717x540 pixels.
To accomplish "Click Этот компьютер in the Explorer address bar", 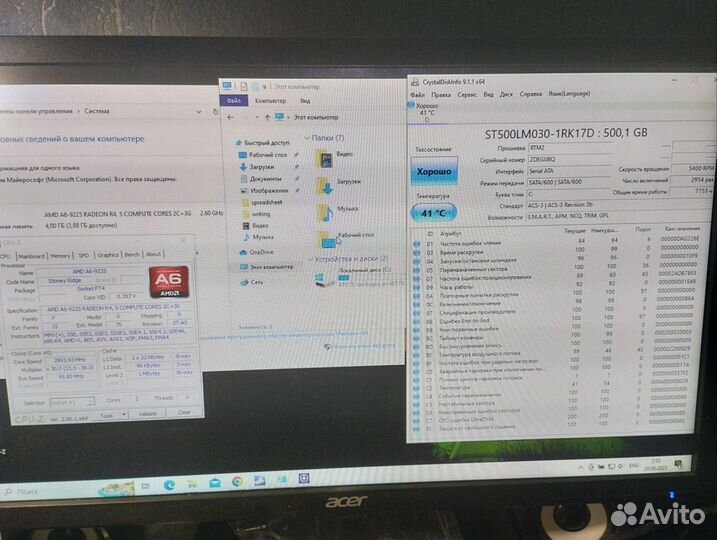I will (316, 118).
